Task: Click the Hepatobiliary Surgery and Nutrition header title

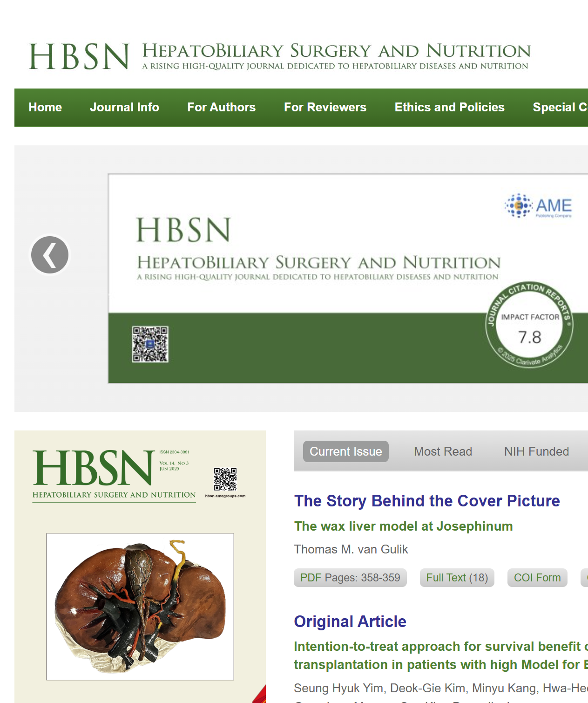Action: [x=337, y=51]
